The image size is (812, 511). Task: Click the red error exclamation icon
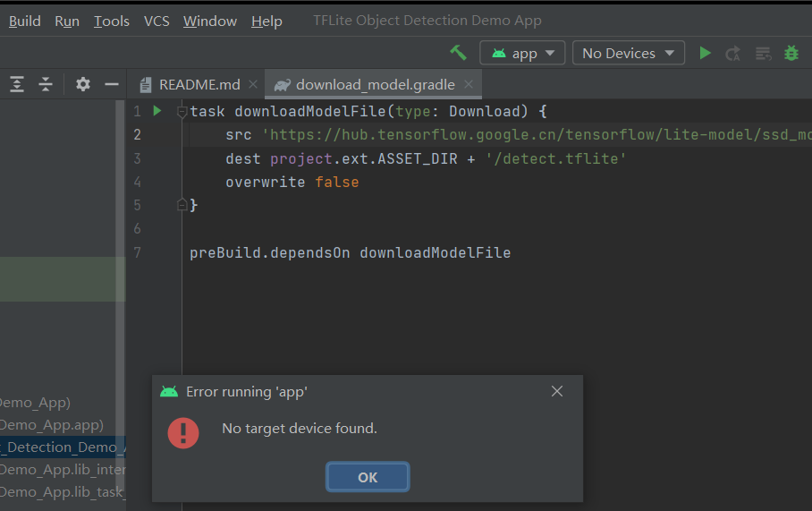(183, 433)
